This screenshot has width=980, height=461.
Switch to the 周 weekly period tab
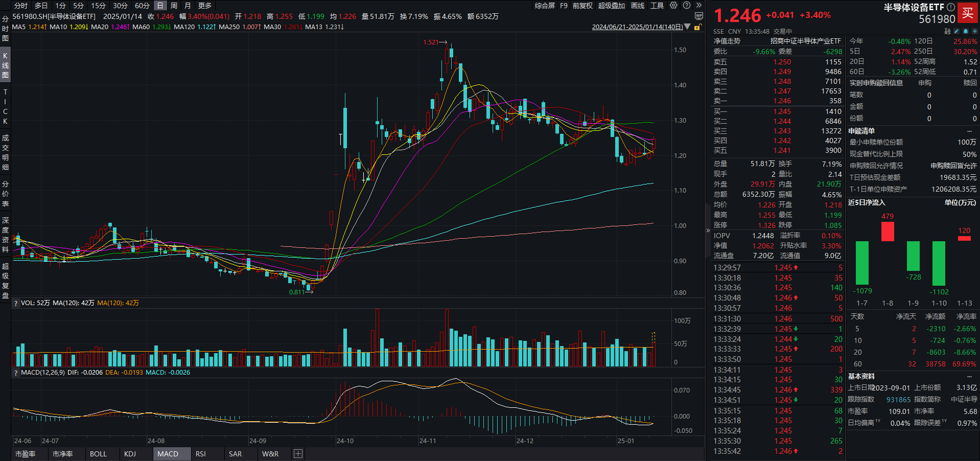(174, 6)
